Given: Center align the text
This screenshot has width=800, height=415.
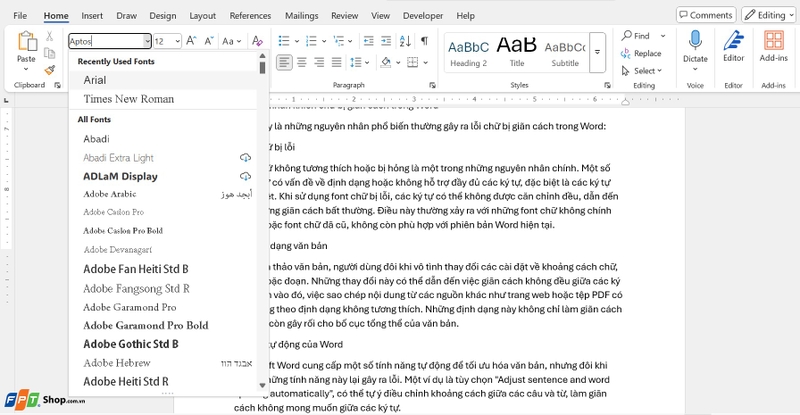Looking at the screenshot, I should point(302,63).
